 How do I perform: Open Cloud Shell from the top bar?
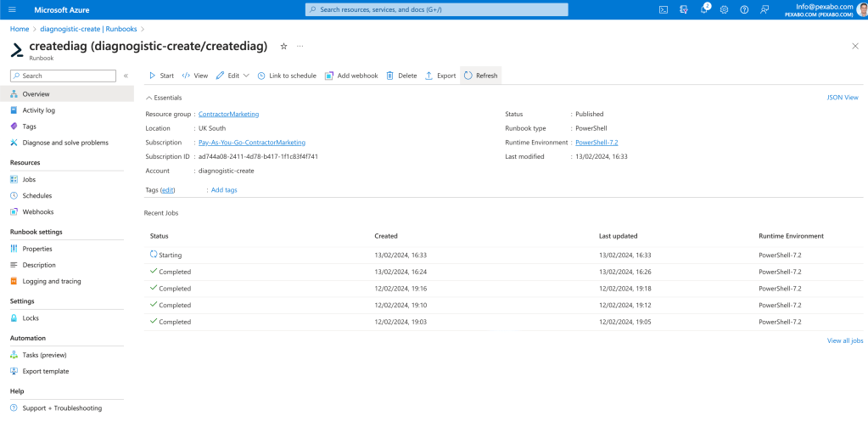point(664,10)
